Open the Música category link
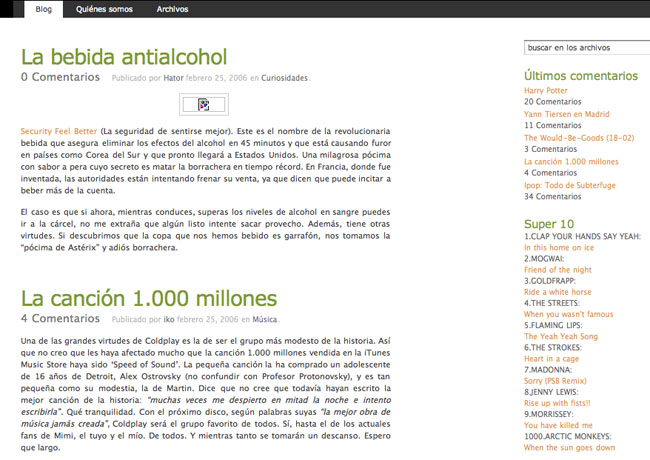Image resolution: width=650 pixels, height=460 pixels. [x=265, y=320]
